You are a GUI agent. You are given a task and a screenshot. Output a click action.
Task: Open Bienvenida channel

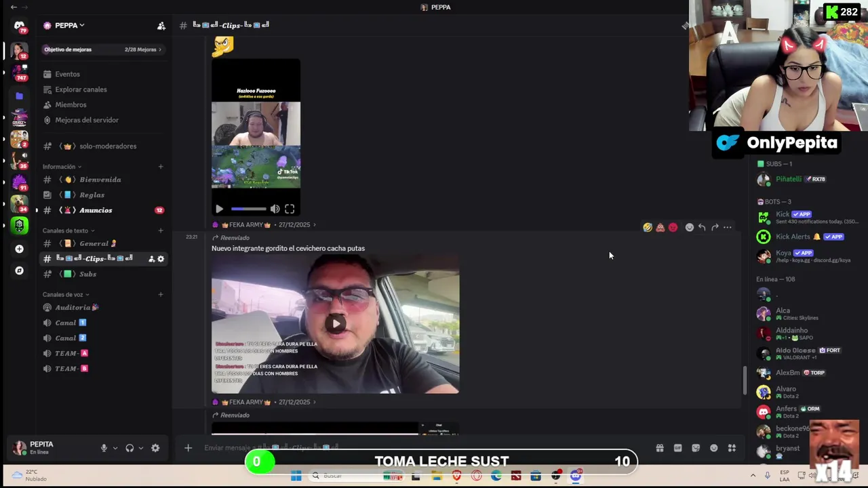point(102,180)
